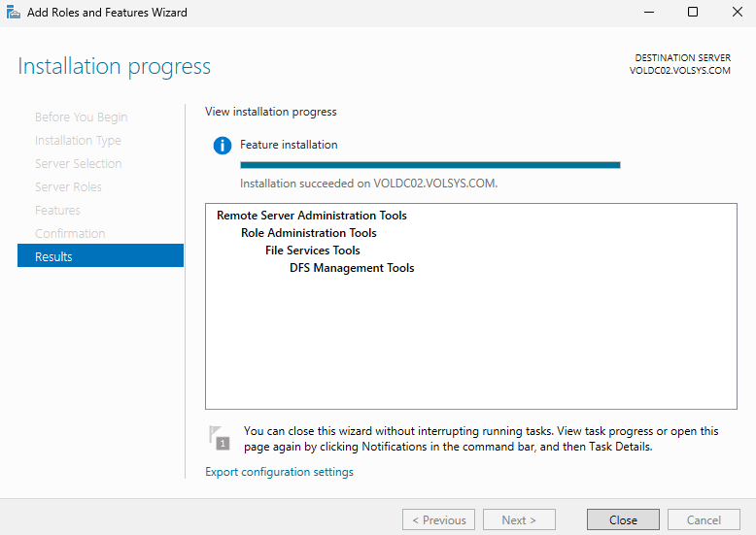Minimize the Add Roles wizard window
This screenshot has width=756, height=535.
[648, 13]
